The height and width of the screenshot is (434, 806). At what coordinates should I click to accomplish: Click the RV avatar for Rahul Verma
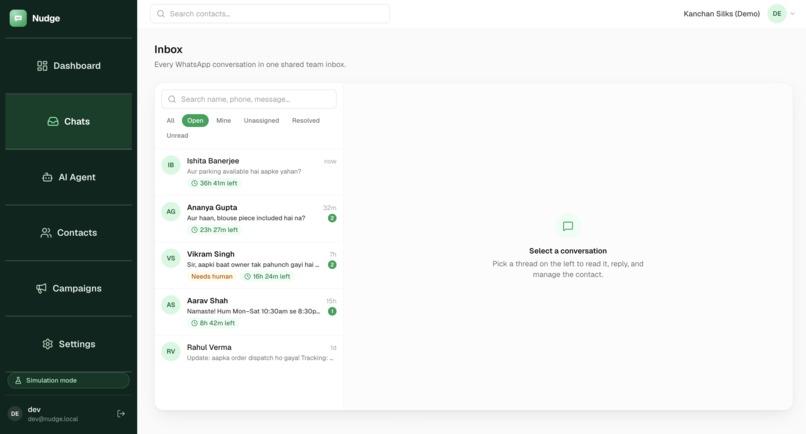pos(171,351)
